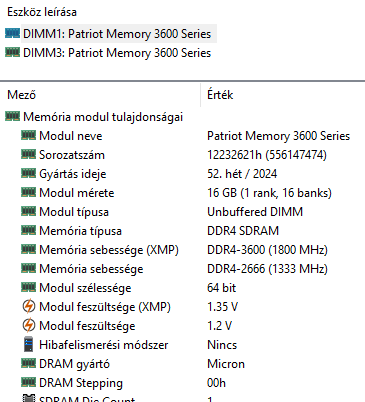
Task: Select the Modul mérete row
Action: pyautogui.click(x=182, y=193)
